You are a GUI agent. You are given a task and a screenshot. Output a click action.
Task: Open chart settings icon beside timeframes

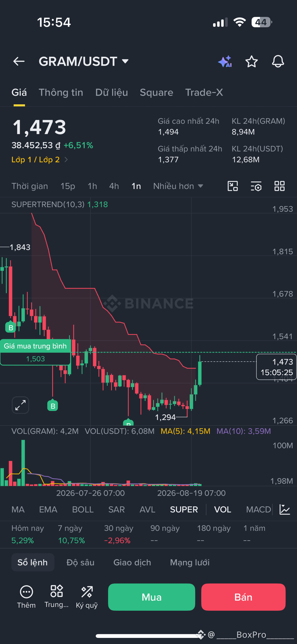point(256,186)
